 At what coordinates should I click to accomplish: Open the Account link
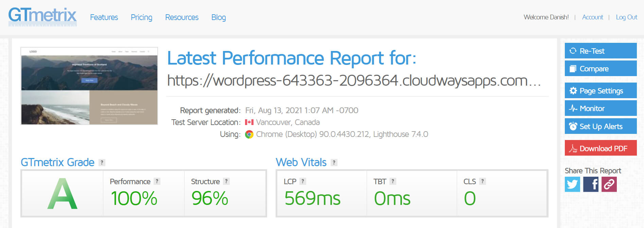593,17
